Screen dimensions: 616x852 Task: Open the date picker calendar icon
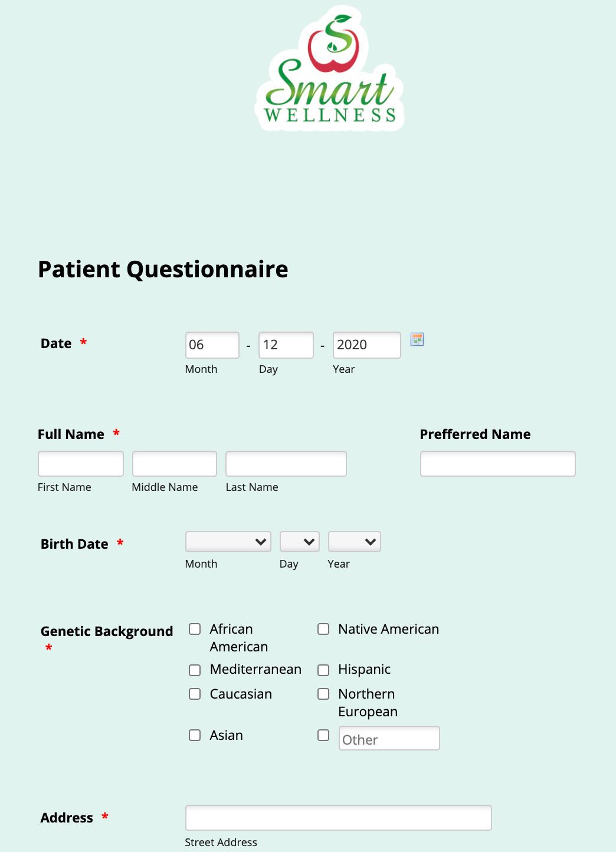417,339
